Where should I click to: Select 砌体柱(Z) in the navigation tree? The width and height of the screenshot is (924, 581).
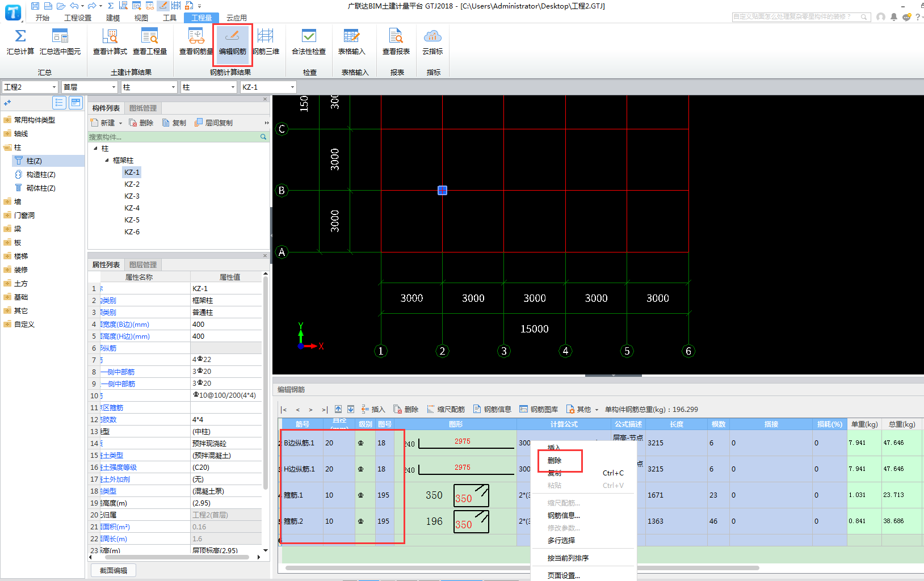point(41,188)
